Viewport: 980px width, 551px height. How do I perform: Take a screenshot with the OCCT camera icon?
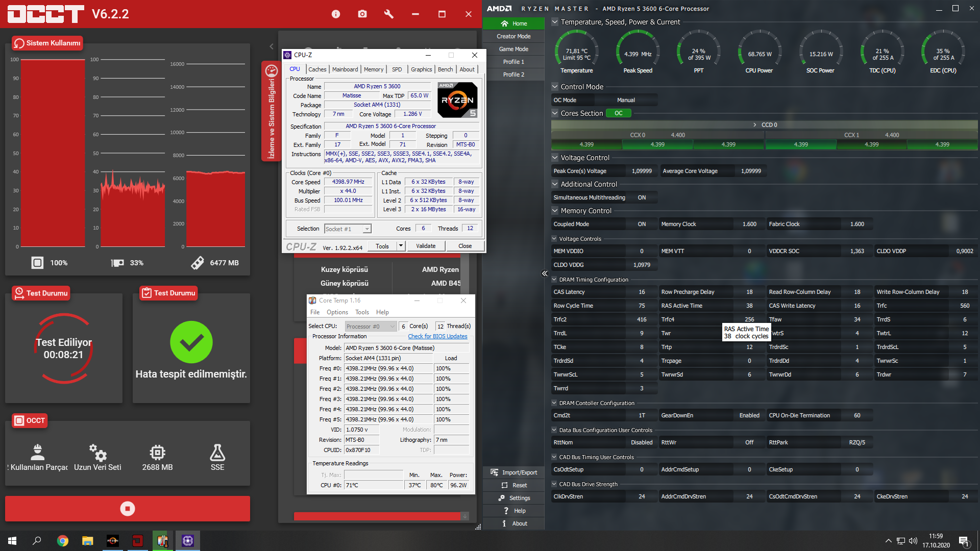[x=362, y=14]
